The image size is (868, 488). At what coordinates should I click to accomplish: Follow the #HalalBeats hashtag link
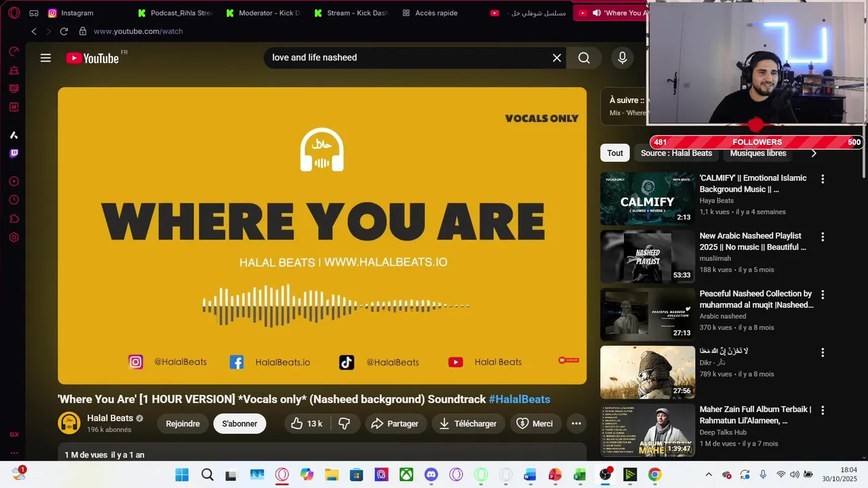(519, 399)
